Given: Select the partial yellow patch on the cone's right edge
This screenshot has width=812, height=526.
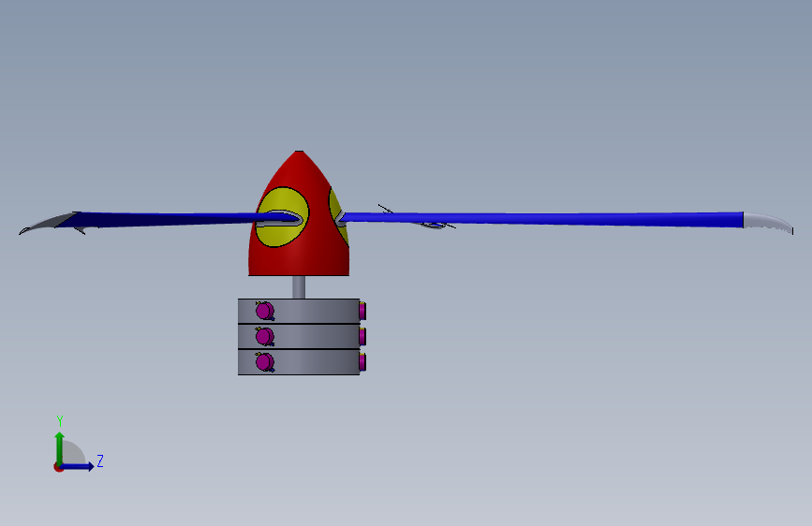Looking at the screenshot, I should pos(335,207).
